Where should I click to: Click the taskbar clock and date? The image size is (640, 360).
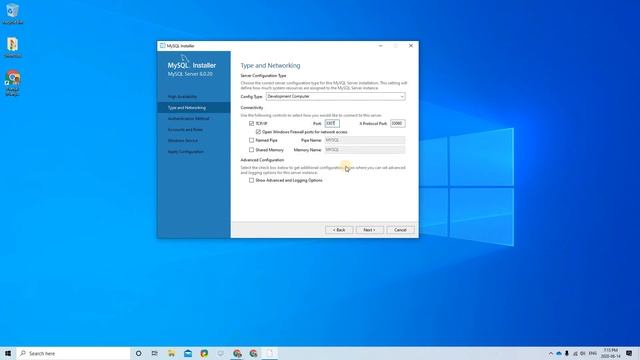pyautogui.click(x=611, y=353)
